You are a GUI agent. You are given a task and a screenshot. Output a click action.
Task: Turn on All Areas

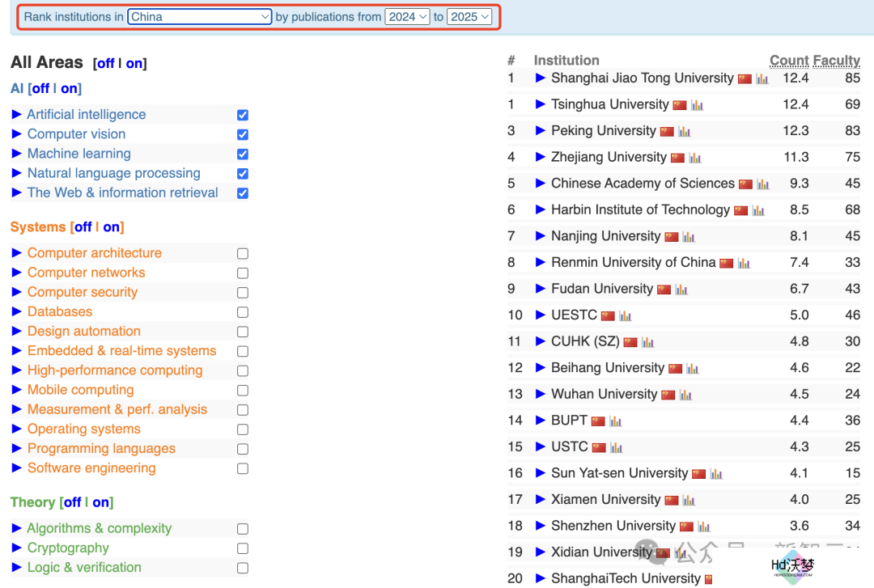pyautogui.click(x=134, y=64)
